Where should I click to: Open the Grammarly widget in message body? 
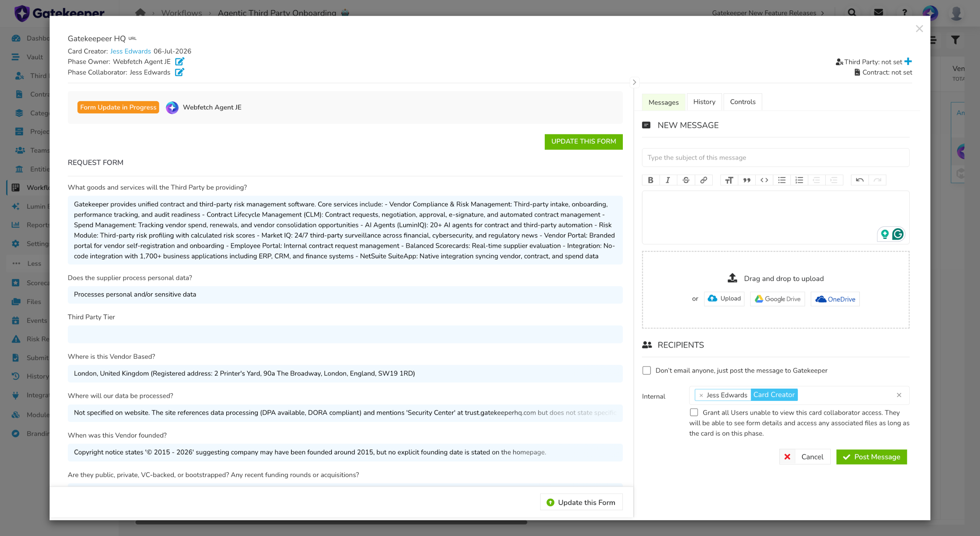pos(898,234)
